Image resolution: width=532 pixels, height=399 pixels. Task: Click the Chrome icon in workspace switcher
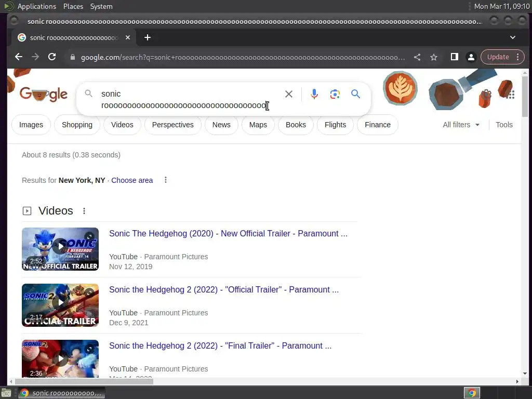(x=472, y=393)
